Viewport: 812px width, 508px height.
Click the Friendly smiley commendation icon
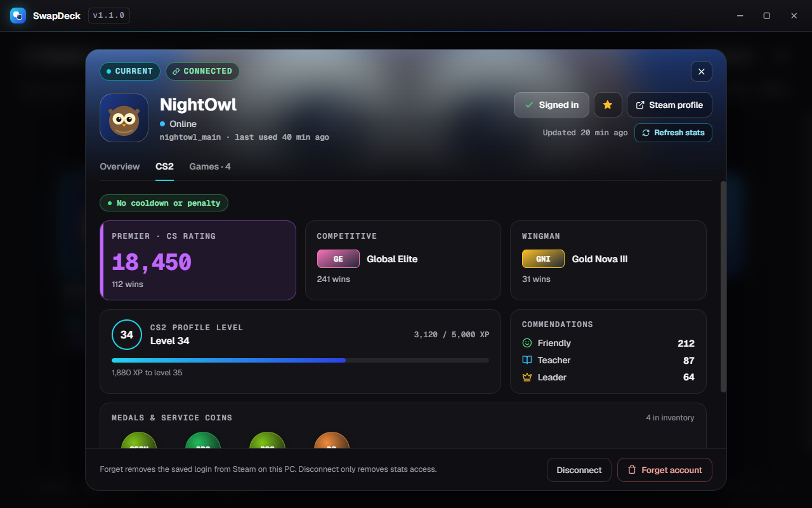[527, 343]
